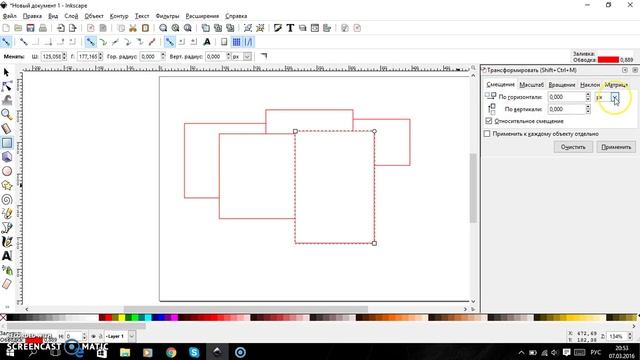This screenshot has height=360, width=640.
Task: Select the Zoom magnifier tool in toolbox
Action: tap(7, 115)
